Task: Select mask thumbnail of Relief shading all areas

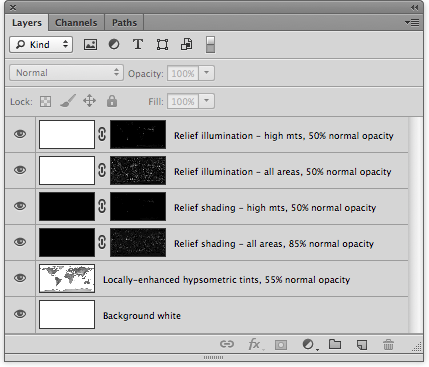Action: tap(138, 242)
